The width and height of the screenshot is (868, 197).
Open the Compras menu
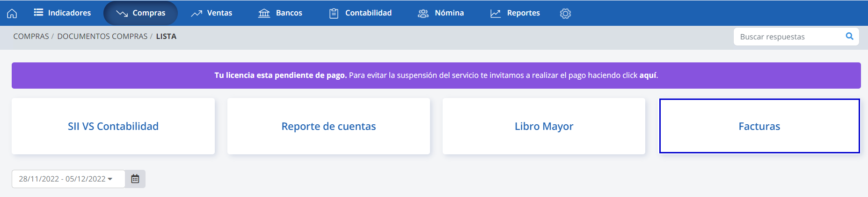[x=140, y=13]
